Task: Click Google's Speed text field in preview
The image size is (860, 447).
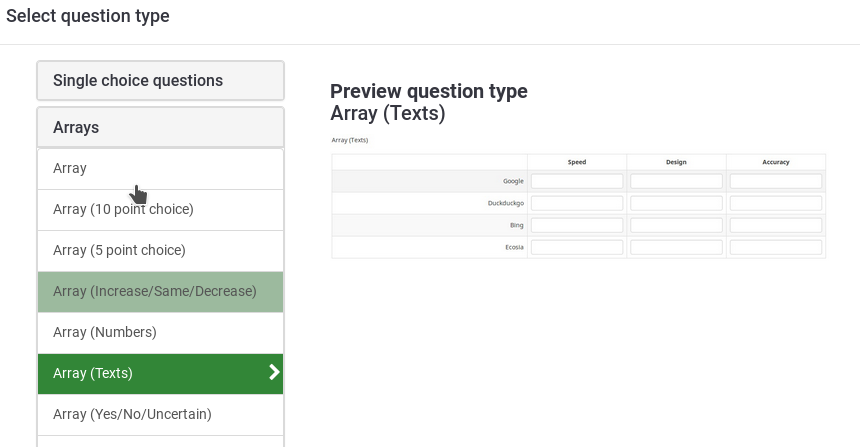Action: coord(577,181)
